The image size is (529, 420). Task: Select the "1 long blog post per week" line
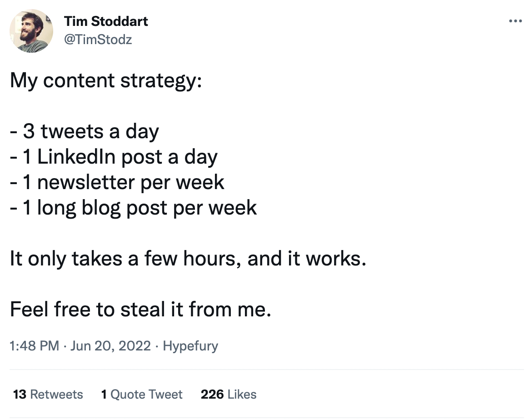(134, 208)
